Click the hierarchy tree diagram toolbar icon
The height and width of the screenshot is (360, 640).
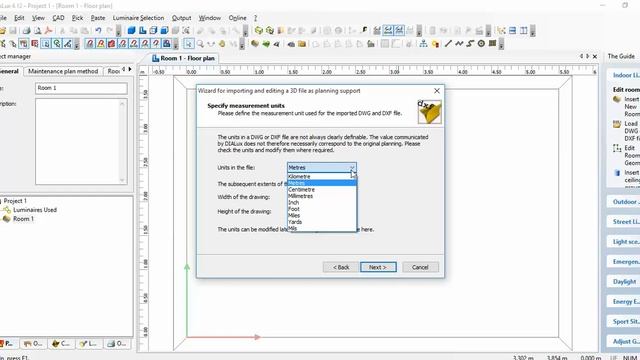423,43
